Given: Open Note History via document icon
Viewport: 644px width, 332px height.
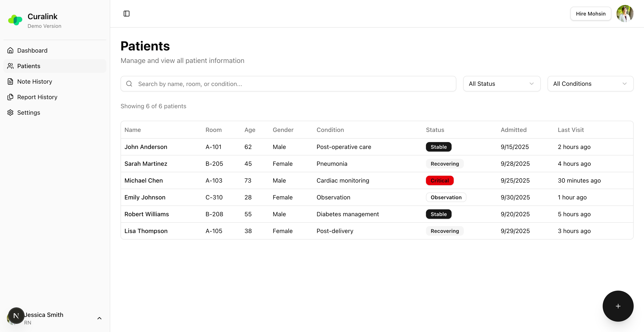Looking at the screenshot, I should point(10,81).
